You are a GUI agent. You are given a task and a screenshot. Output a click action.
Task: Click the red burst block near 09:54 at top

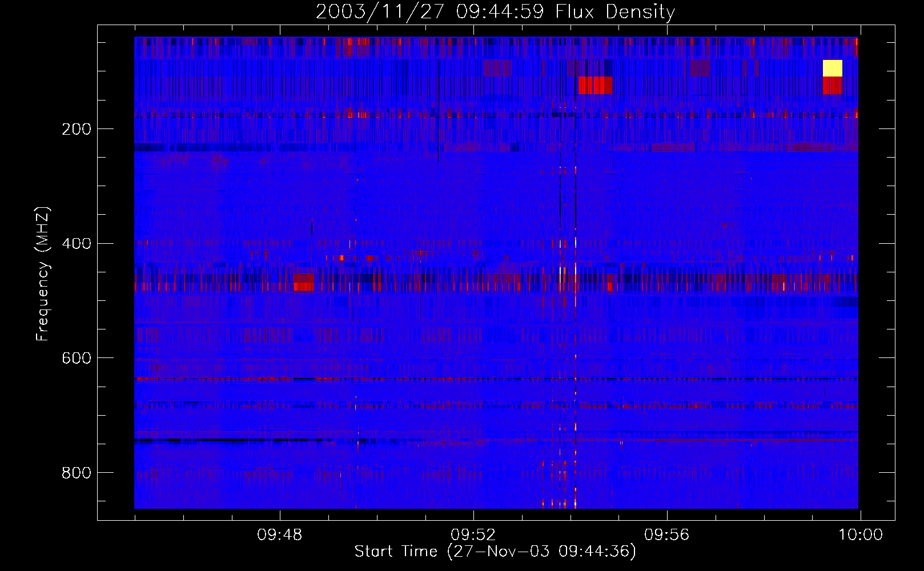coord(595,85)
